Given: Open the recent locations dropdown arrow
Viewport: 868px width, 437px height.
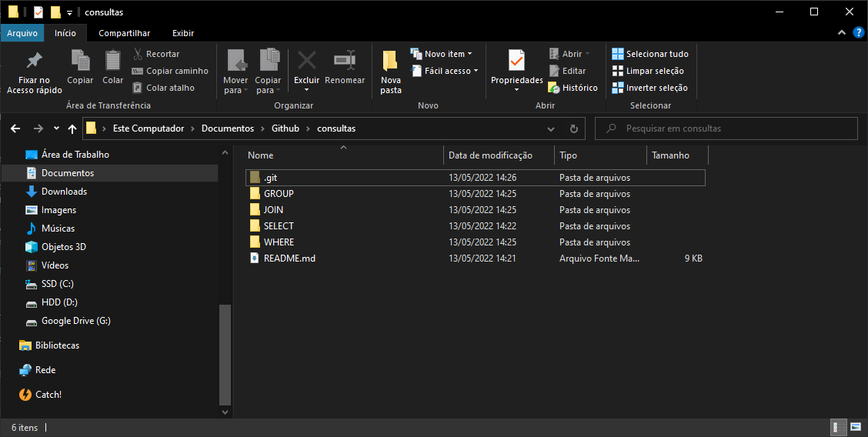Looking at the screenshot, I should pyautogui.click(x=56, y=128).
